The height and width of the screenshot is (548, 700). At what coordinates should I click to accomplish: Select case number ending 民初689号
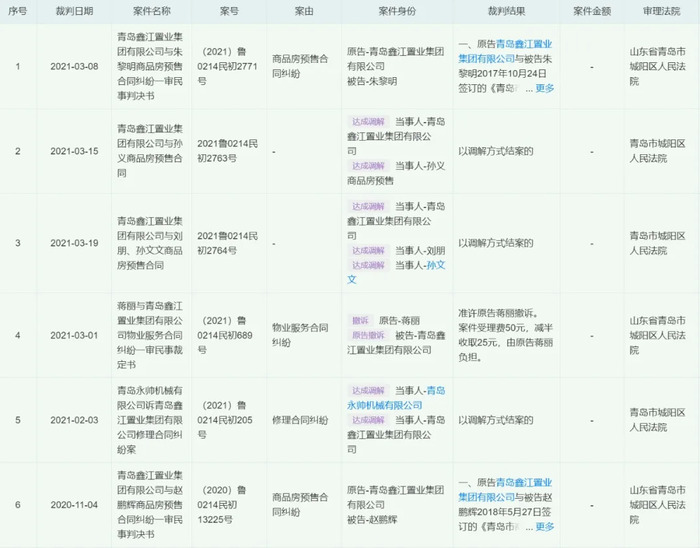225,335
